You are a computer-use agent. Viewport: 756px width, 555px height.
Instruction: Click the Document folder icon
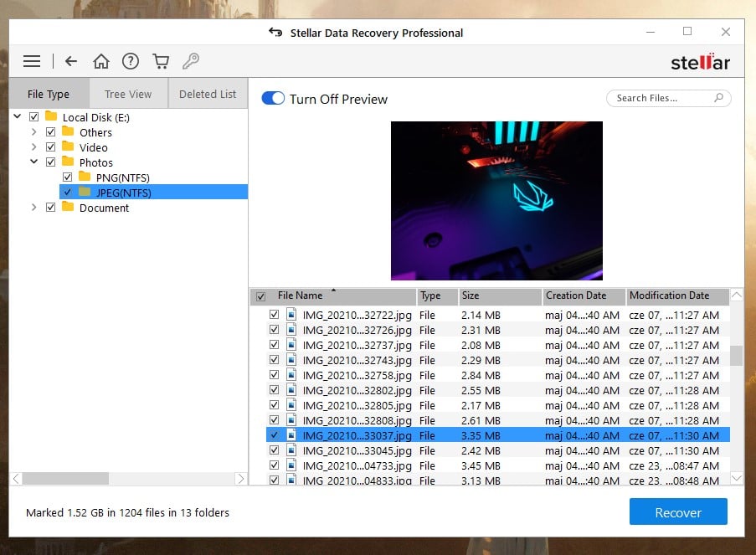tap(68, 207)
